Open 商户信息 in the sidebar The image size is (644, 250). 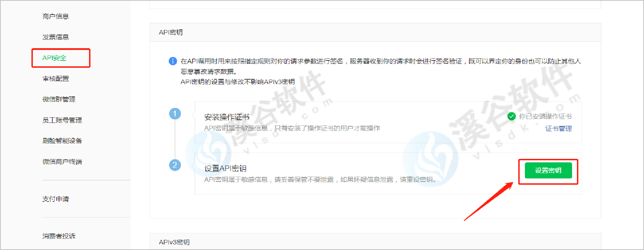[x=56, y=16]
